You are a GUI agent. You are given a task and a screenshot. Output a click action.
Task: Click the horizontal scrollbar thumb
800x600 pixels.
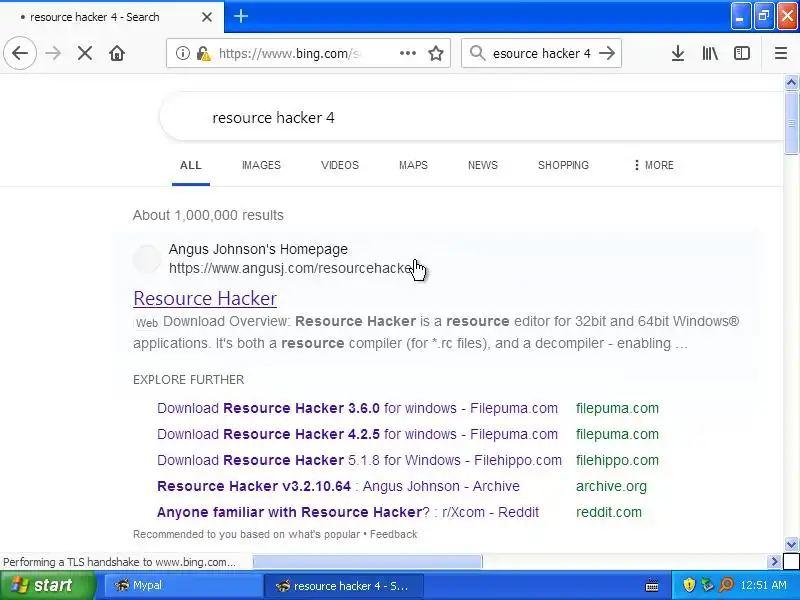pyautogui.click(x=367, y=562)
